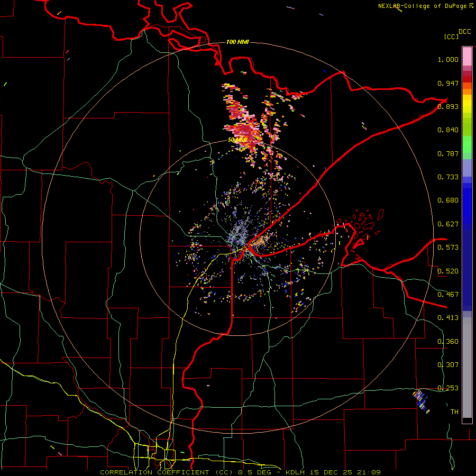
Task: Click the 15 DEC 25 21:09 timestamp
Action: 346,472
